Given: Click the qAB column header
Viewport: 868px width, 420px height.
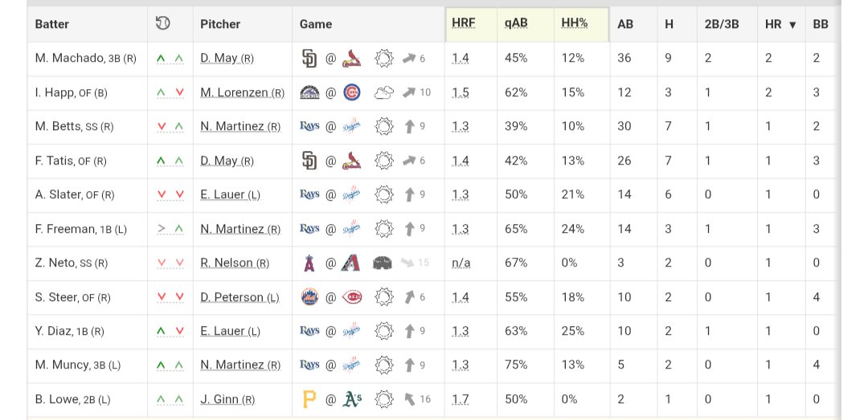Looking at the screenshot, I should 516,23.
